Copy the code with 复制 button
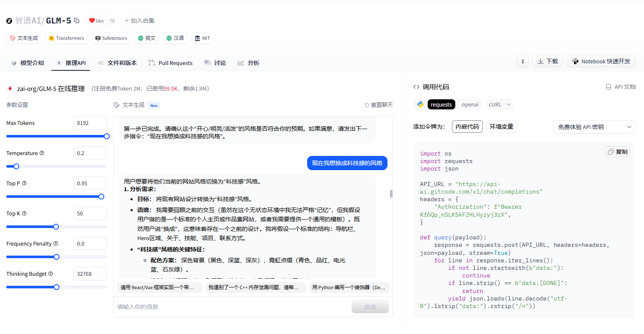The image size is (644, 334). 618,152
